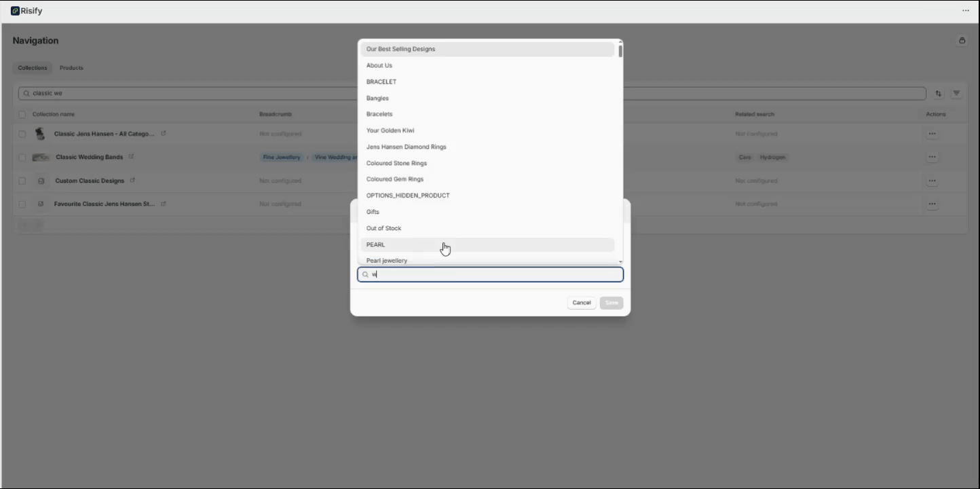This screenshot has width=980, height=489.
Task: Choose 'PEARL' from the dropdown list
Action: [x=375, y=244]
